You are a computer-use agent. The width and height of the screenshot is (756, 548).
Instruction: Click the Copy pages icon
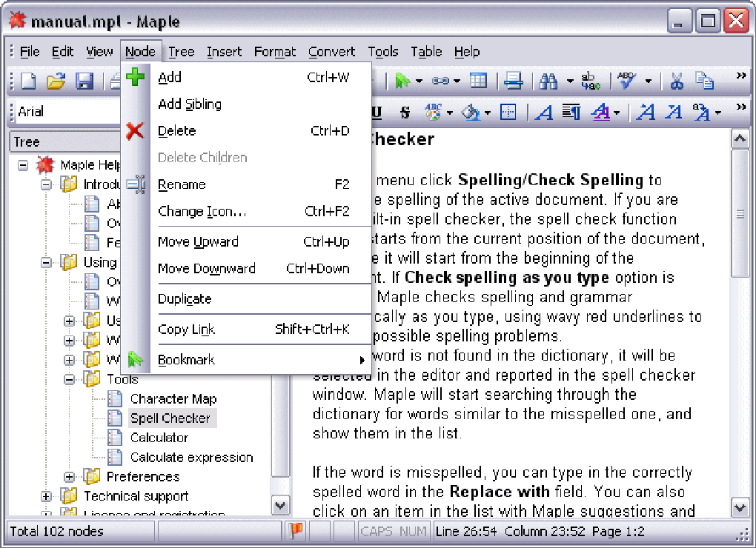tap(704, 81)
